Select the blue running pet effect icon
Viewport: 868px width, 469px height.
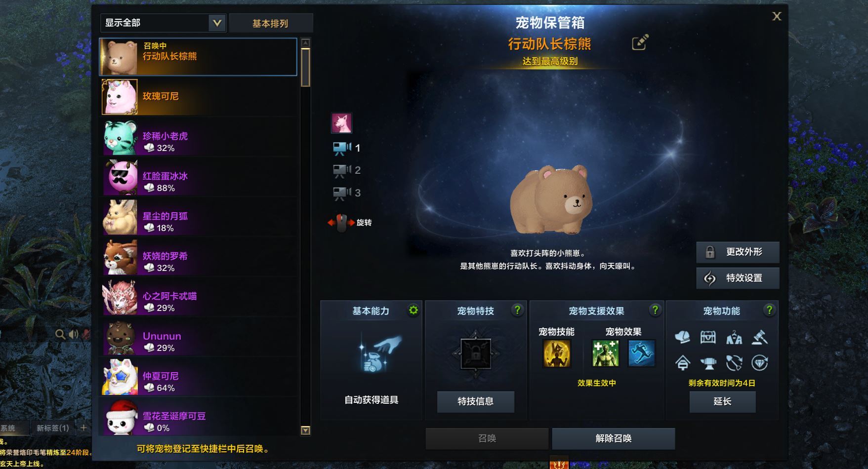[x=642, y=353]
